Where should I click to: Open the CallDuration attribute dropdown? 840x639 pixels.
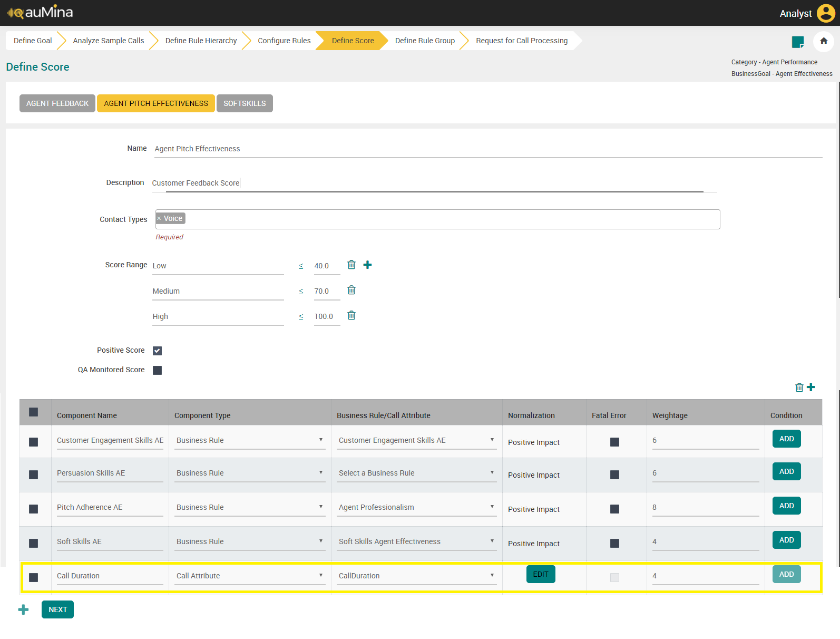[417, 576]
